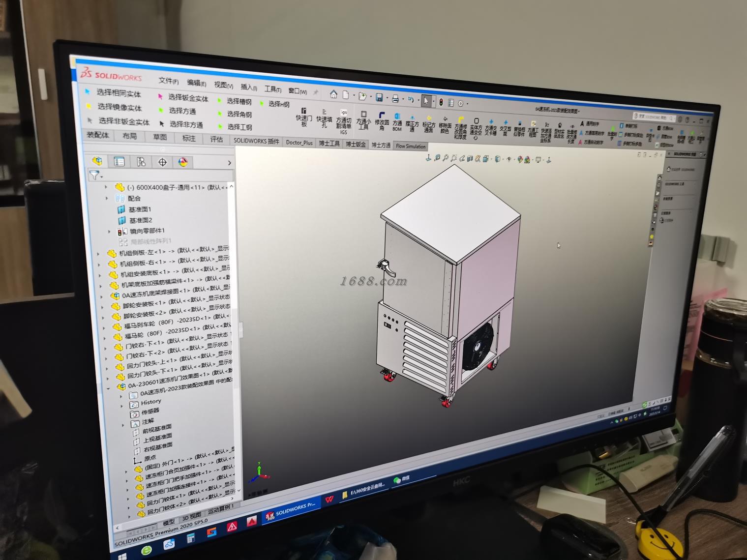
Task: Click the Select cursor tool in the top toolbar
Action: coord(426,101)
